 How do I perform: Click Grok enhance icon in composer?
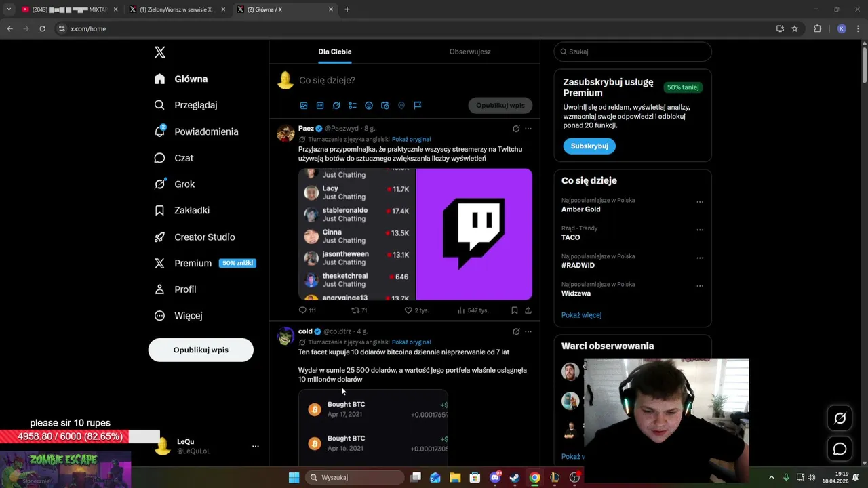tap(336, 106)
